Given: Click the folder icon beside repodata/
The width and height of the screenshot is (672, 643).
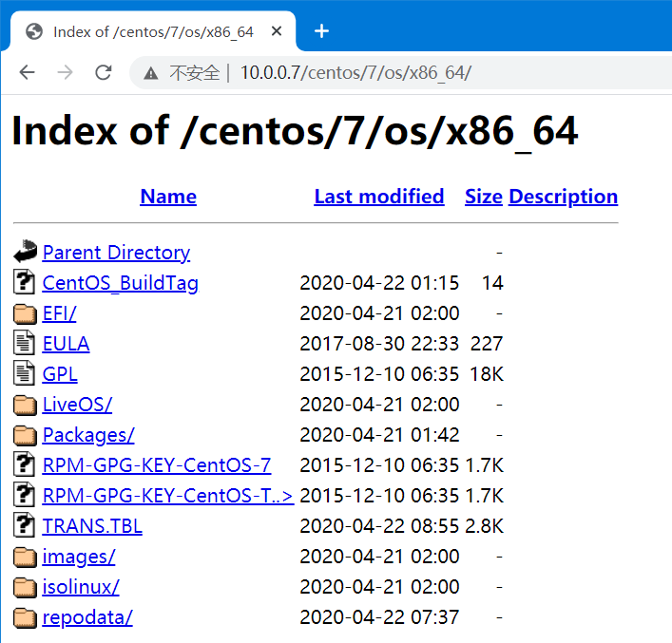Looking at the screenshot, I should [x=25, y=617].
